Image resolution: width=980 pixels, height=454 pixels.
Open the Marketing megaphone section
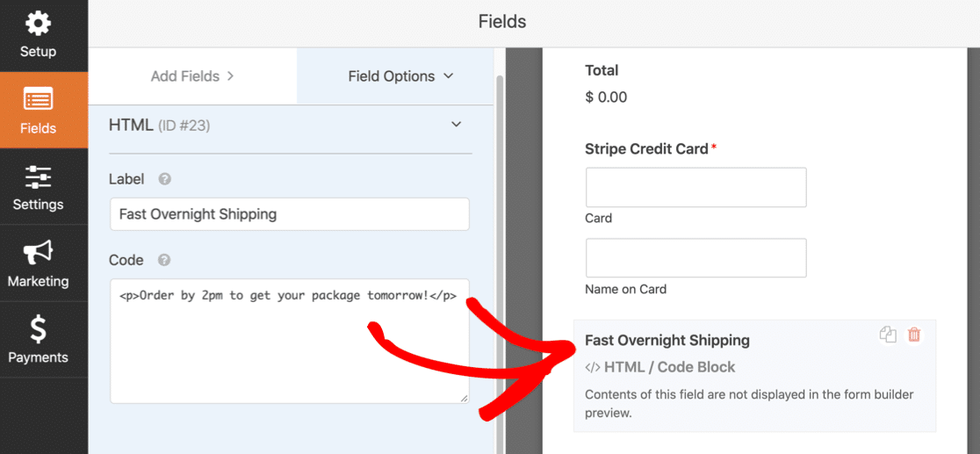click(x=38, y=263)
